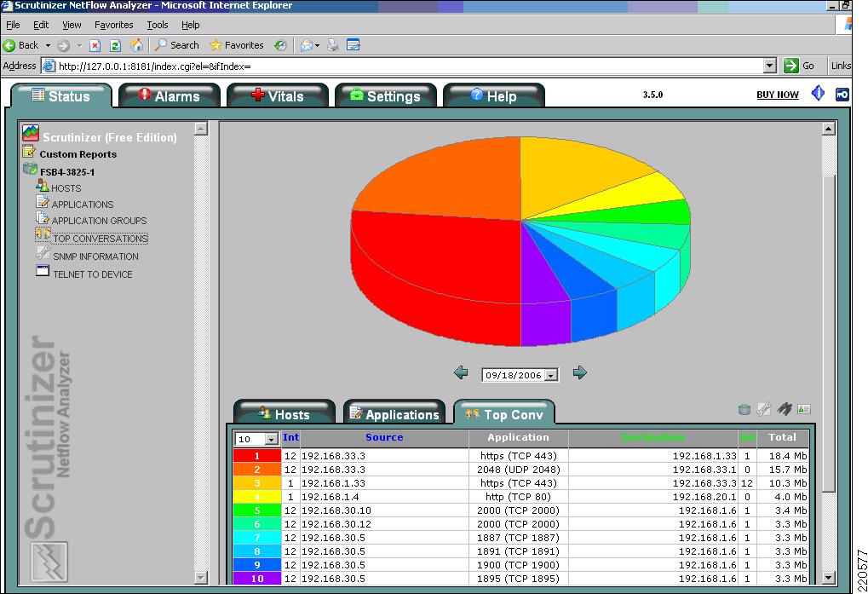Select the Status tab
The image size is (868, 594).
tap(61, 95)
